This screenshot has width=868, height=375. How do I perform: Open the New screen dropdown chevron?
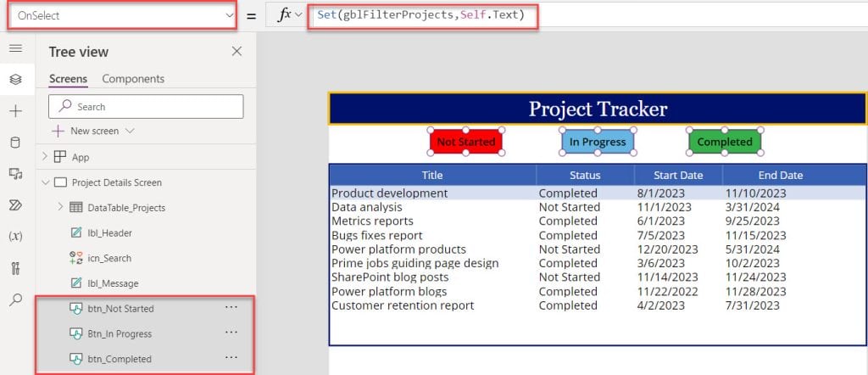coord(130,132)
